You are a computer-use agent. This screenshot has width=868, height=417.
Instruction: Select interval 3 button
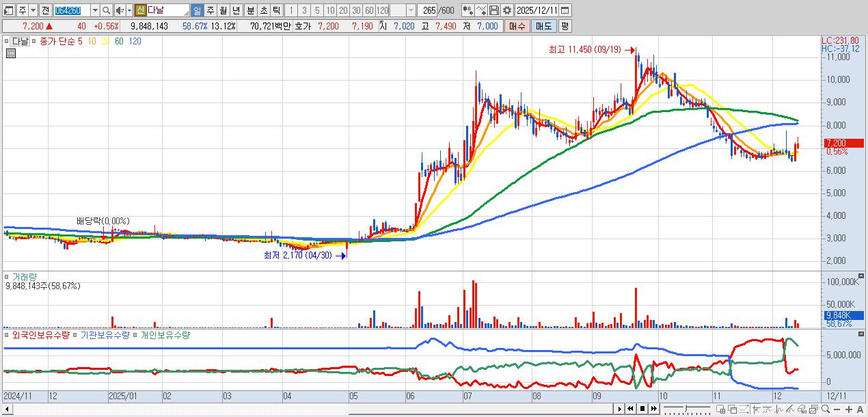304,10
